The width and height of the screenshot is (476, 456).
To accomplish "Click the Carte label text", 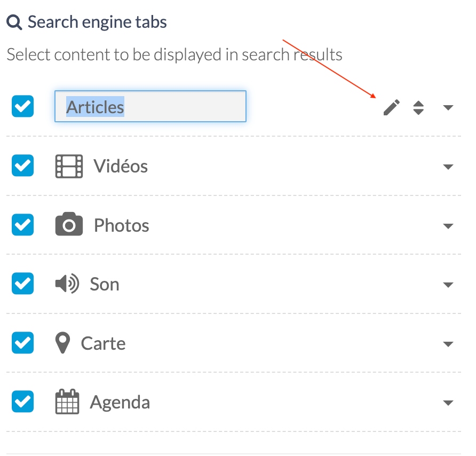I will pyautogui.click(x=103, y=343).
